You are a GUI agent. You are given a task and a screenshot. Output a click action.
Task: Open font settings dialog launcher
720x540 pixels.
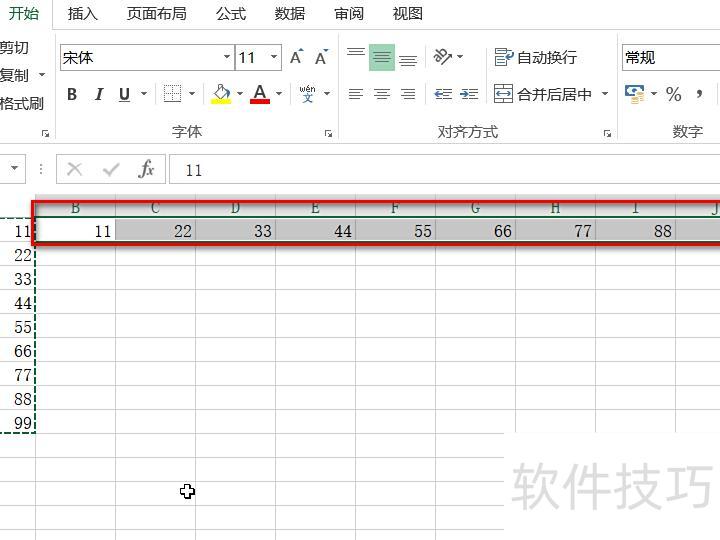(328, 133)
